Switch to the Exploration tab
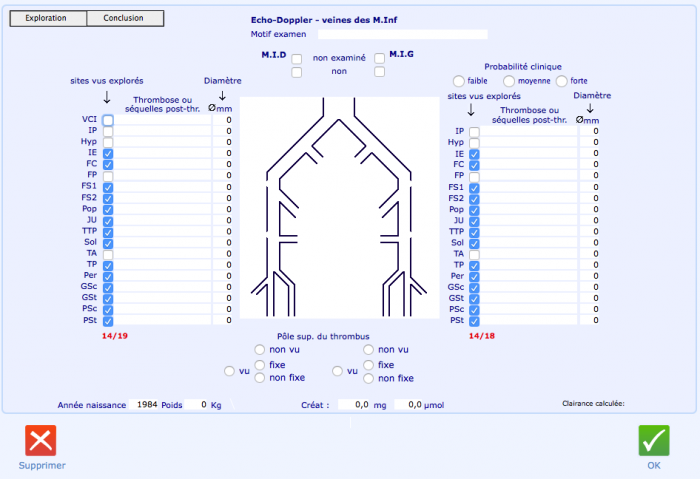This screenshot has width=700, height=479. coord(48,18)
